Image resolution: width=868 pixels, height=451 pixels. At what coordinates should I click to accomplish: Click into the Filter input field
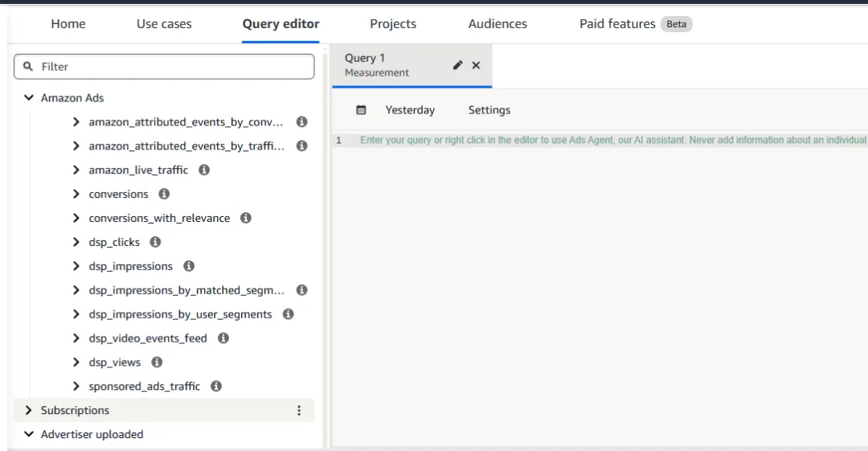click(x=164, y=67)
